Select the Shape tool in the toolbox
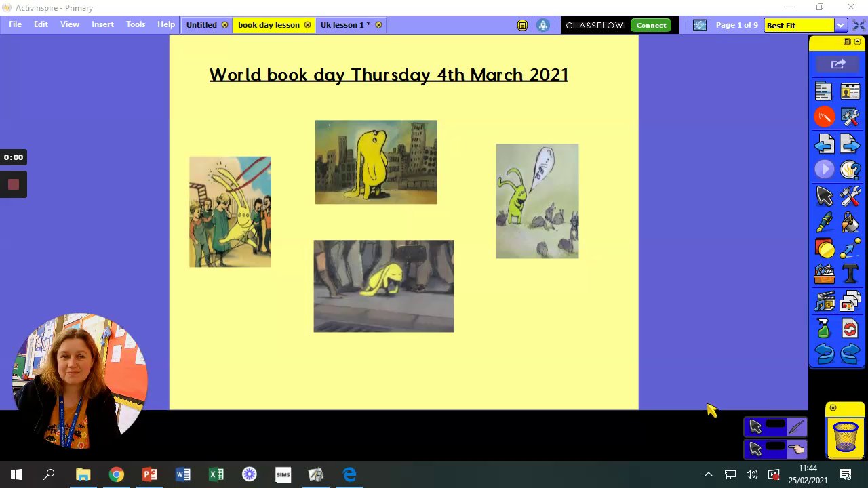Image resolution: width=868 pixels, height=488 pixels. [824, 249]
